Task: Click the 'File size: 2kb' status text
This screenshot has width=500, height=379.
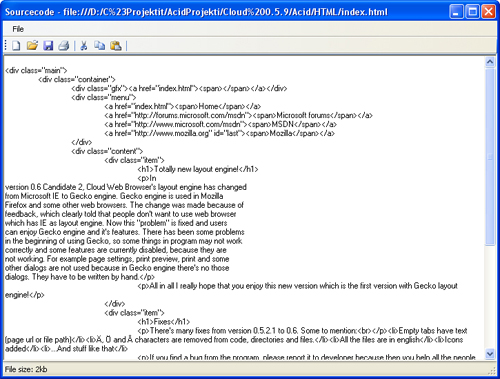Action: [26, 369]
